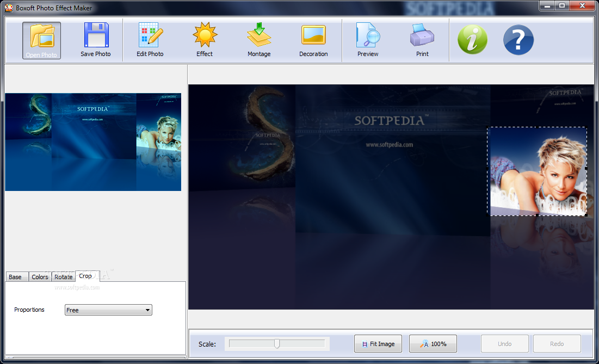Click inside the dashed crop selection
Viewport: 599px width, 364px height.
tap(537, 171)
